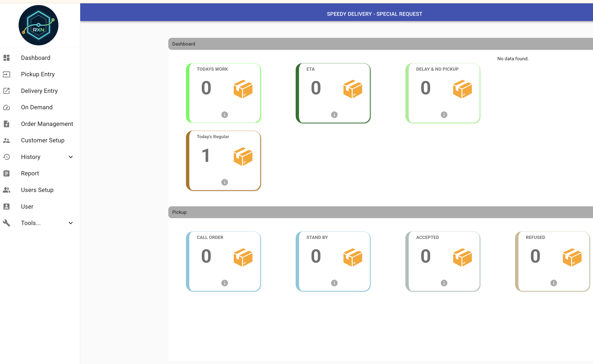The width and height of the screenshot is (593, 364).
Task: Click the package icon on STAND BY card
Action: coord(353,257)
